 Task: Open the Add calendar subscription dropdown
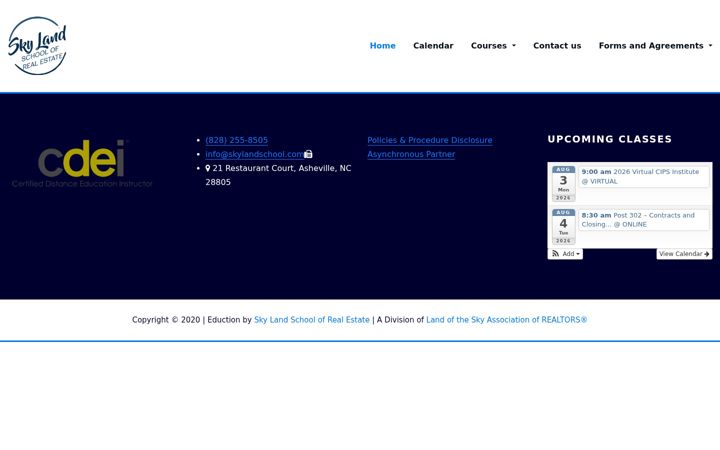coord(565,254)
